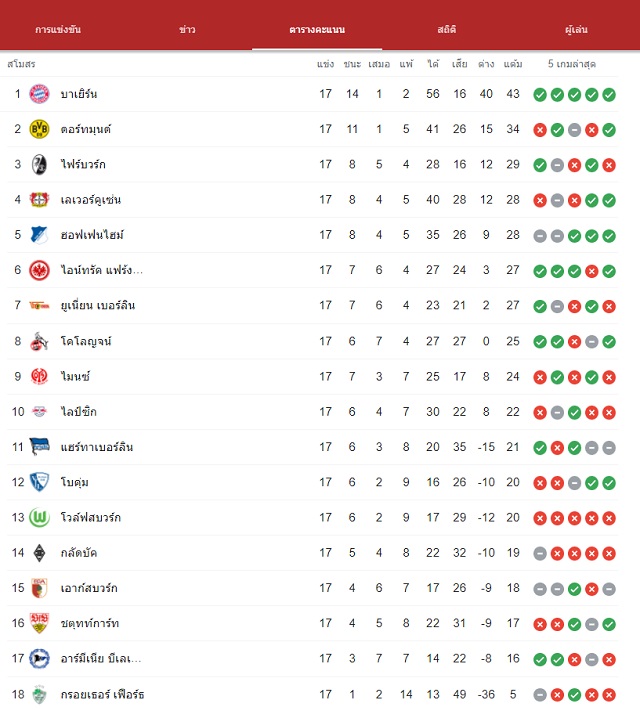Screen dimensions: 640x718
Task: Open the กรอยเธอร์ เฟือร์ธ team link
Action: point(103,694)
